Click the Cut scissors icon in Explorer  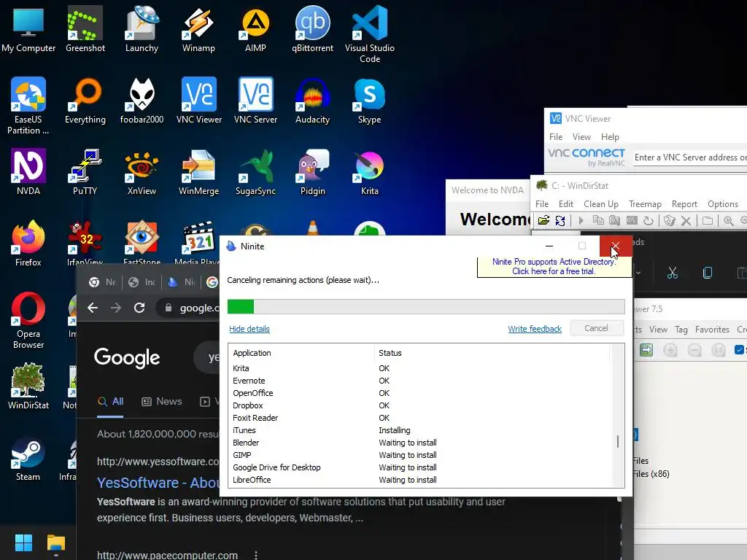tap(672, 273)
